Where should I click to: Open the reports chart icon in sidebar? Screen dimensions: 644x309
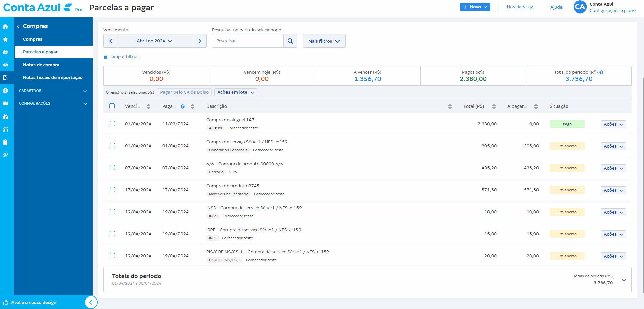(5, 129)
